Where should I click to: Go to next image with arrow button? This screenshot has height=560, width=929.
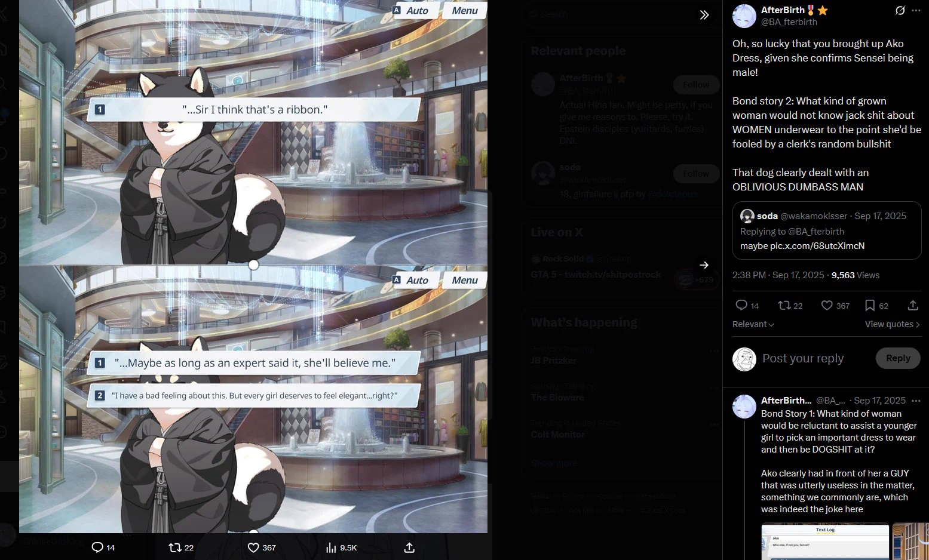(x=704, y=265)
